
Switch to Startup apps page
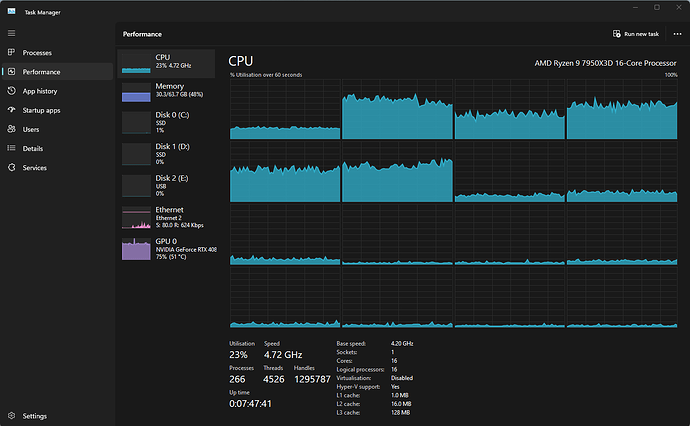[57, 110]
